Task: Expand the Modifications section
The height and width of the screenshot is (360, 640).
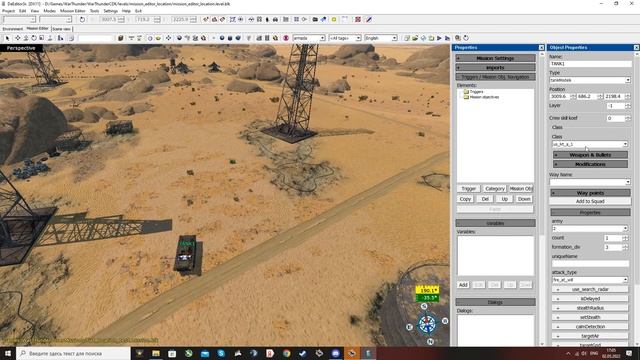Action: (x=590, y=164)
